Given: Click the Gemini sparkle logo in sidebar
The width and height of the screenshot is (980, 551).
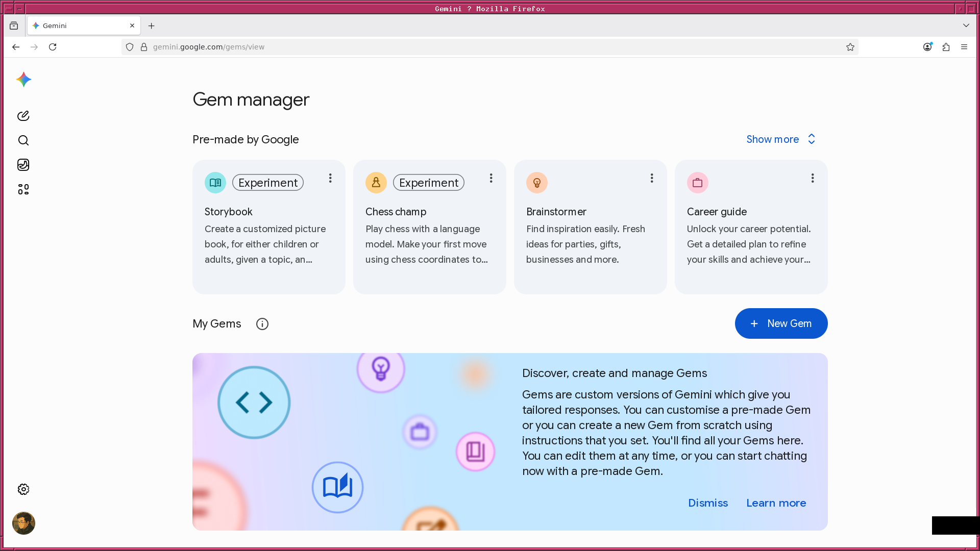Looking at the screenshot, I should point(23,80).
